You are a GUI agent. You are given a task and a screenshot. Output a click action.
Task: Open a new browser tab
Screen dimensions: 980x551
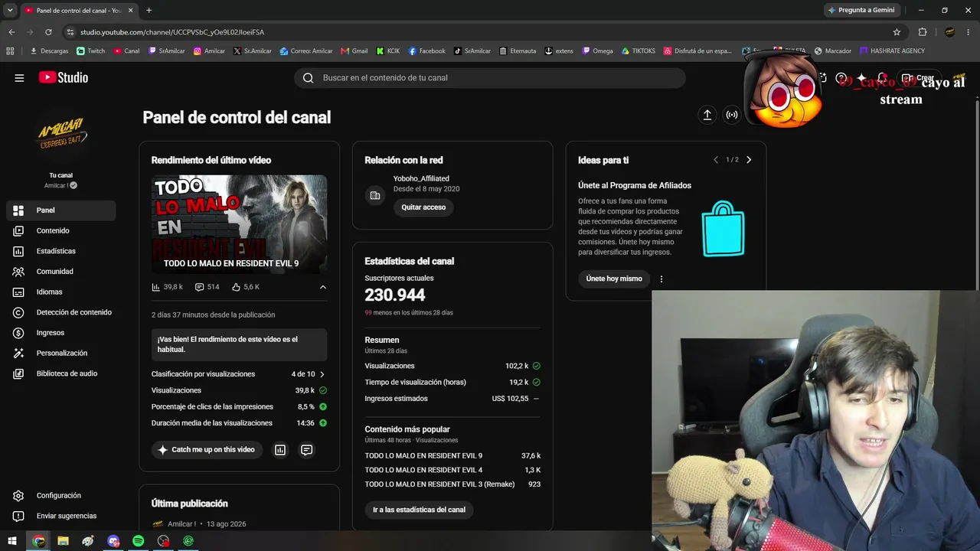point(149,10)
